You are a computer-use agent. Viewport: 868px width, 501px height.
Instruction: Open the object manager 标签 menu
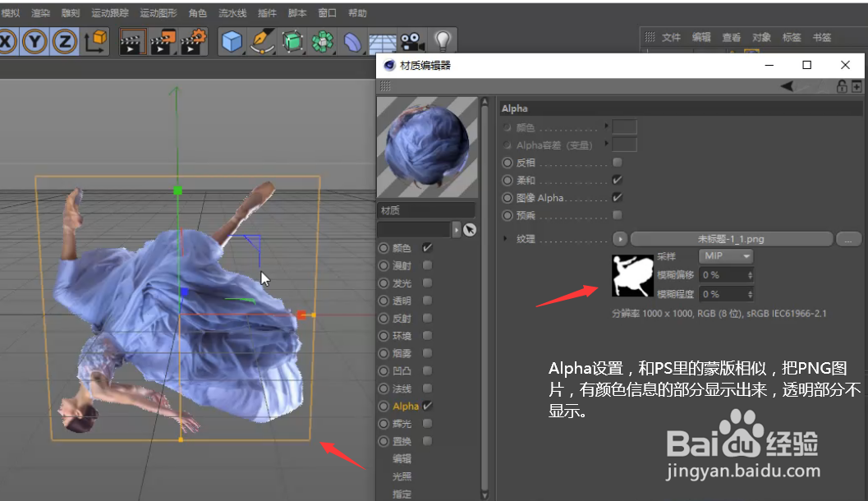792,37
